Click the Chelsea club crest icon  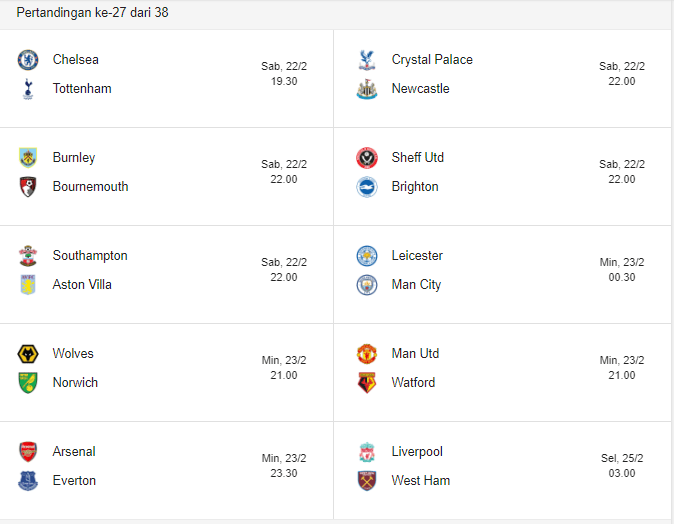click(x=27, y=59)
